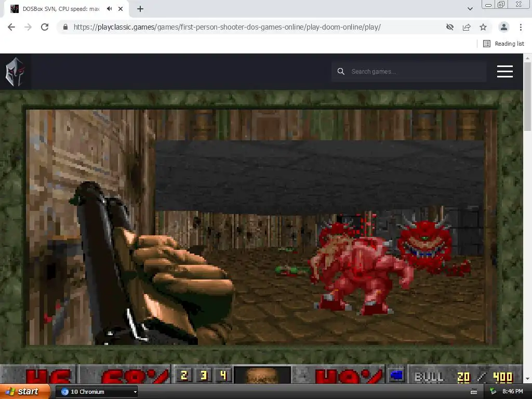
Task: Open a new browser tab
Action: click(140, 9)
